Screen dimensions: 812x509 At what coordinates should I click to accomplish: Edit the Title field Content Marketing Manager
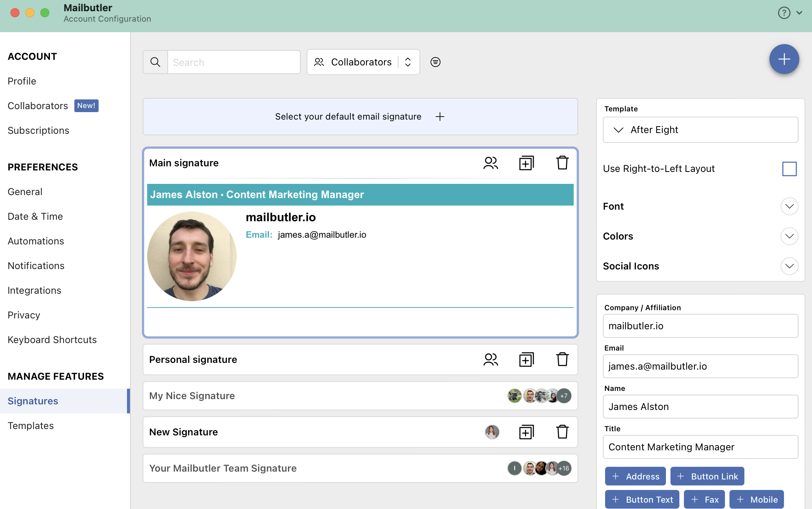(700, 447)
